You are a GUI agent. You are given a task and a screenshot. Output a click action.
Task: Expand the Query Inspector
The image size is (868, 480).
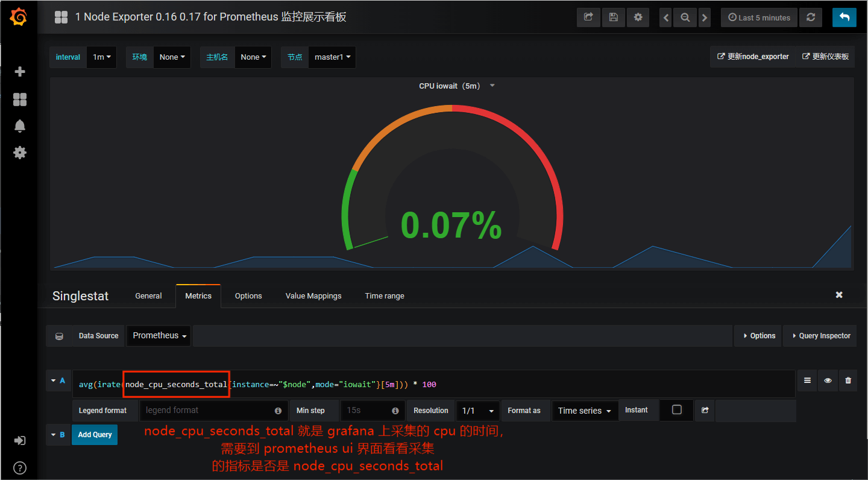(x=820, y=336)
